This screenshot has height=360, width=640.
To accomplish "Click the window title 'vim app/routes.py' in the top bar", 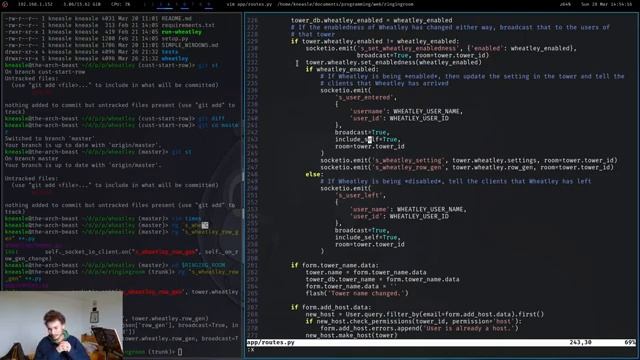I will click(249, 4).
